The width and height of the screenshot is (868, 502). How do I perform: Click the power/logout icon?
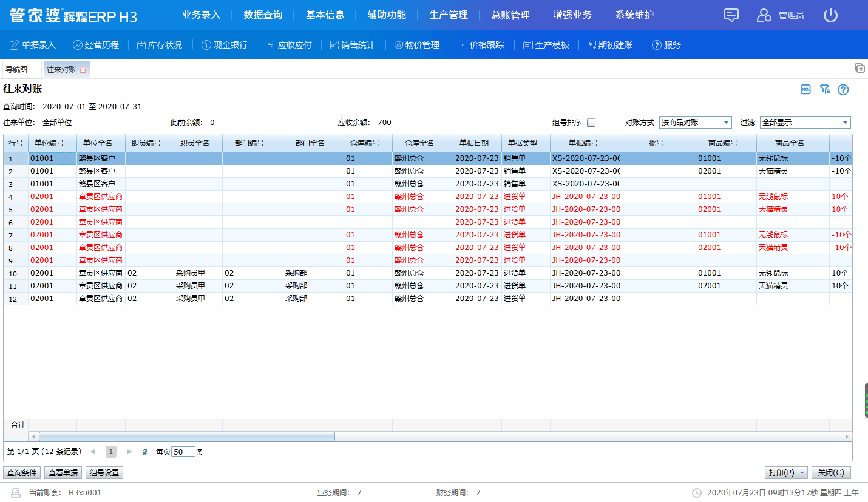click(830, 15)
